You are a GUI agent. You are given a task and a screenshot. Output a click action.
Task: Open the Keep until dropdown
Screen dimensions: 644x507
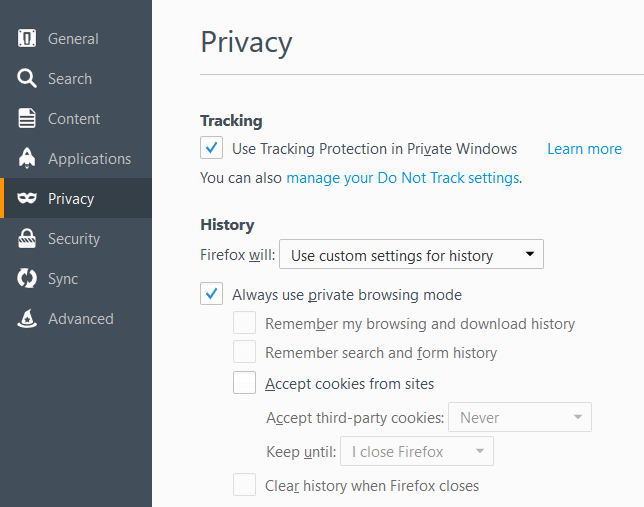[416, 451]
